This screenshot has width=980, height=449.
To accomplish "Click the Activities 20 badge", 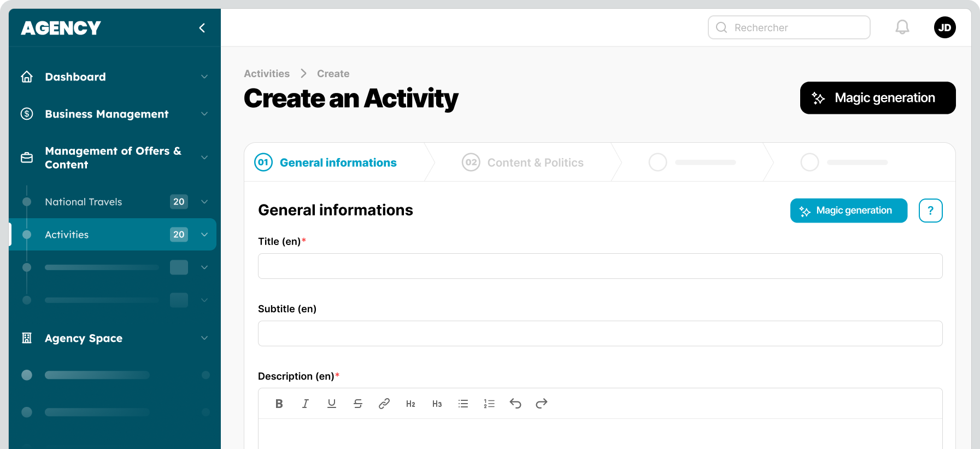I will [x=179, y=235].
